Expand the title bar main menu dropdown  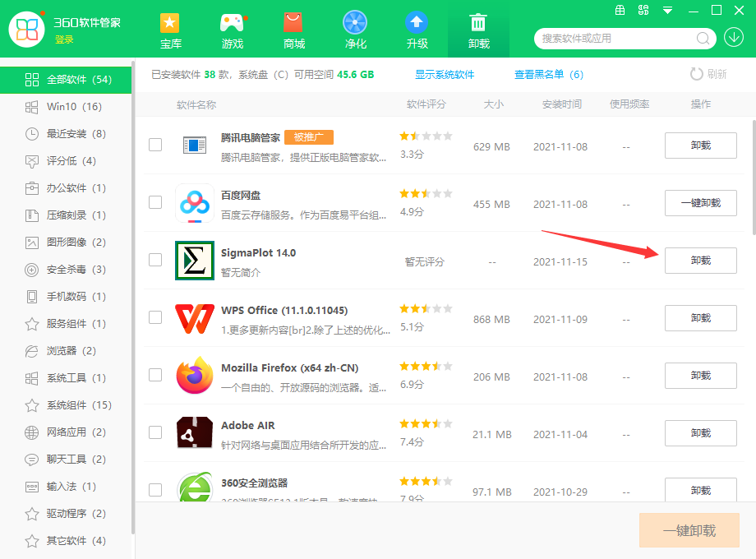pyautogui.click(x=668, y=10)
